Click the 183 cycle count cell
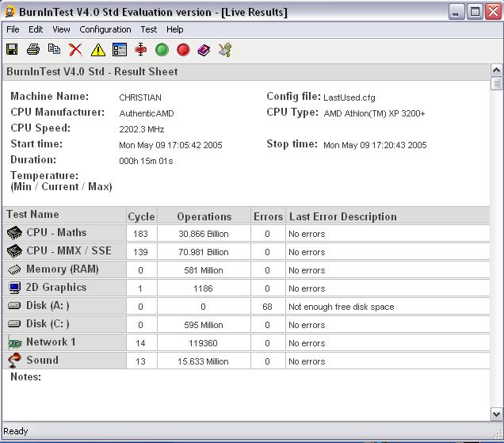The height and width of the screenshot is (443, 504). tap(141, 234)
